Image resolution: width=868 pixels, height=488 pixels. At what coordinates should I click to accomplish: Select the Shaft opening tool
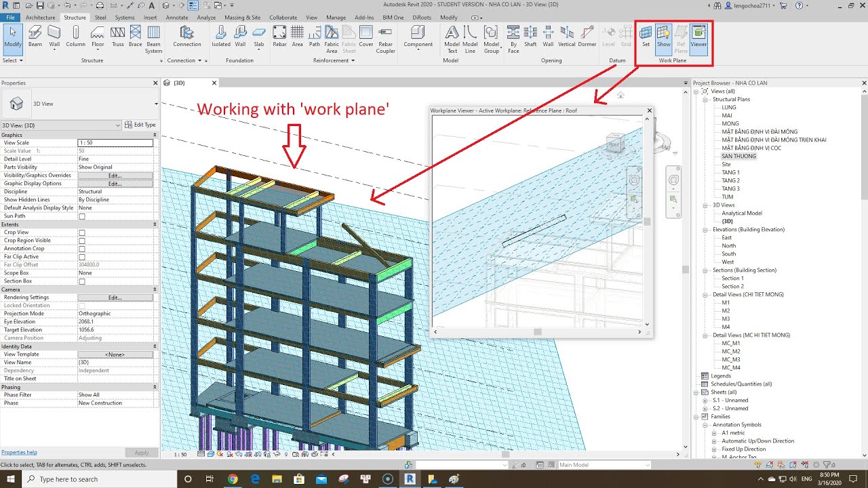(x=530, y=36)
